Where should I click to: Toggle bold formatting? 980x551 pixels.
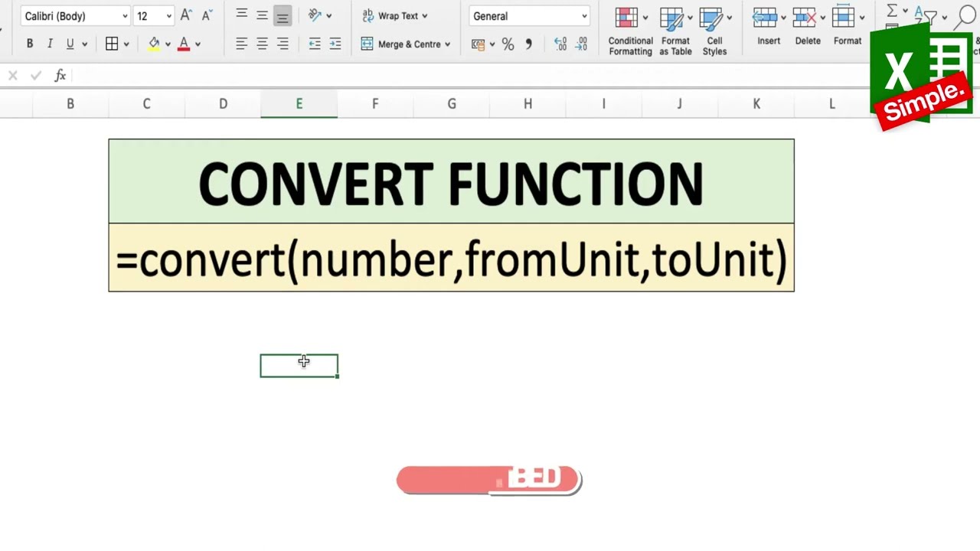coord(30,44)
